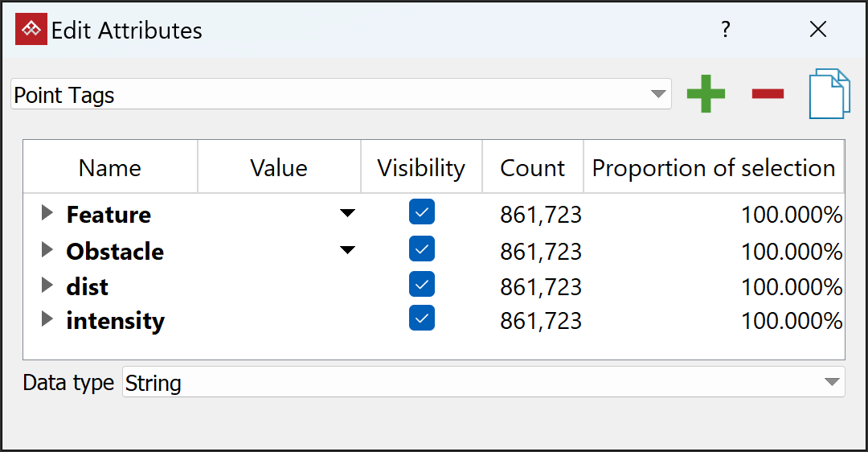This screenshot has height=452, width=868.
Task: Open the Feature value dropdown arrow
Action: [347, 214]
